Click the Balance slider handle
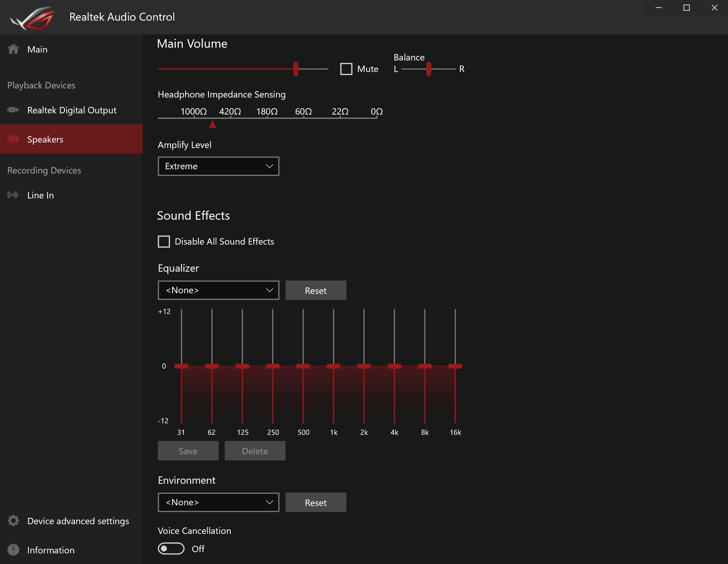The width and height of the screenshot is (728, 564). [429, 69]
